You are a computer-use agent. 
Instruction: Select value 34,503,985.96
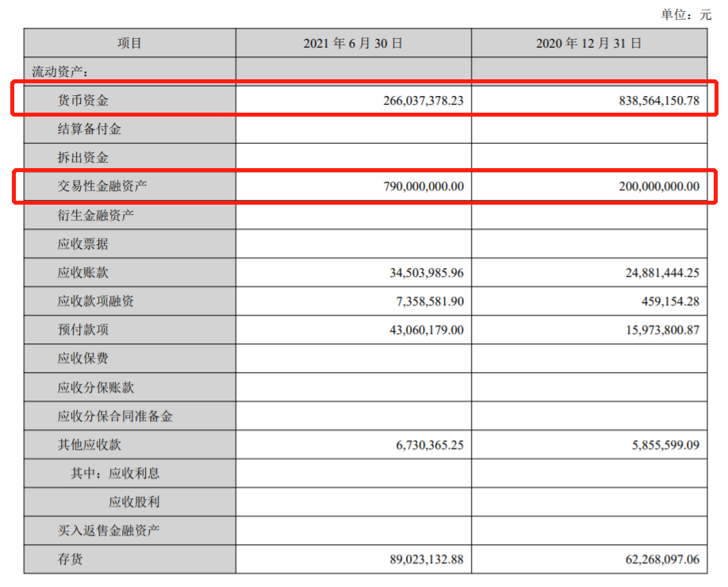click(x=427, y=273)
